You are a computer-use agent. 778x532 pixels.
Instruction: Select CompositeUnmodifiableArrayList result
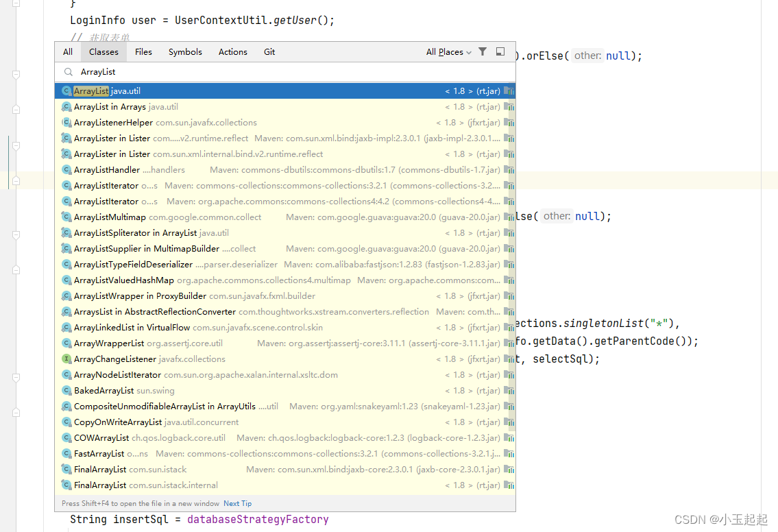coord(285,407)
